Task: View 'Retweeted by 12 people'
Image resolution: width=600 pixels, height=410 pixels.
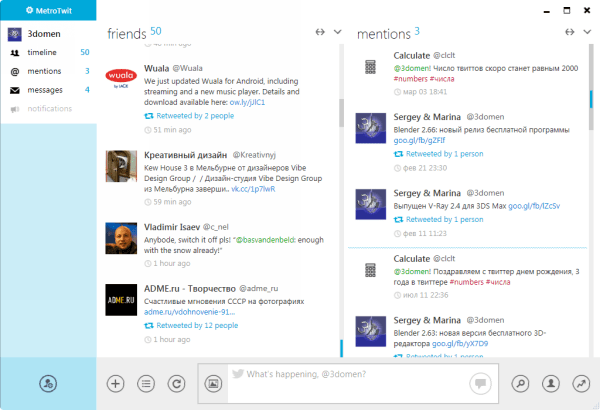Action: pos(197,326)
